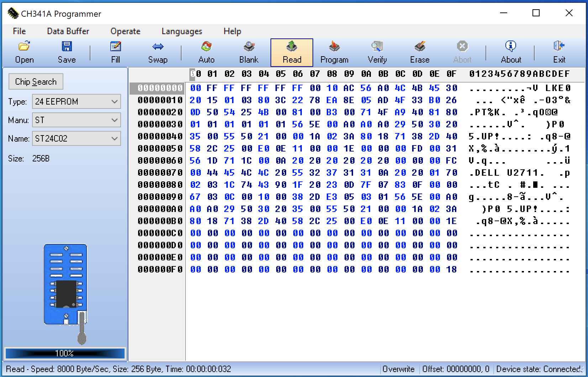Click byte 67 at start of row 90
588x377 pixels.
click(195, 197)
